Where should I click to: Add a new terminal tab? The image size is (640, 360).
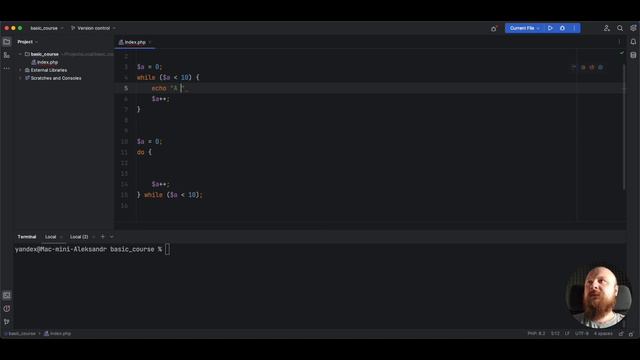pyautogui.click(x=102, y=237)
